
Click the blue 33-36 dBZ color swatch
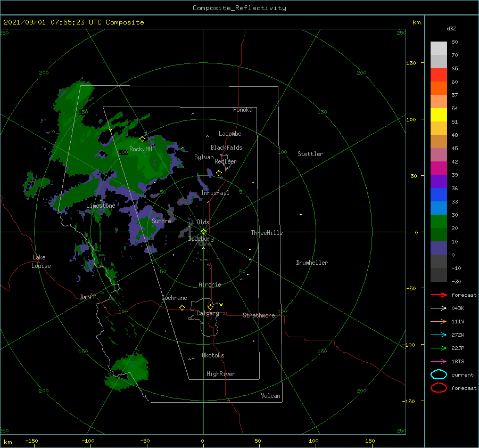[x=439, y=195]
